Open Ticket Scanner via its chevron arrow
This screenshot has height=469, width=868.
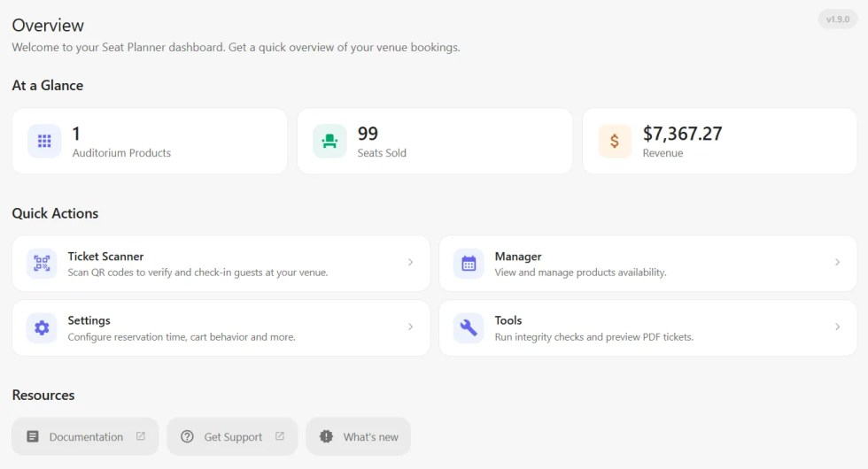(x=410, y=262)
